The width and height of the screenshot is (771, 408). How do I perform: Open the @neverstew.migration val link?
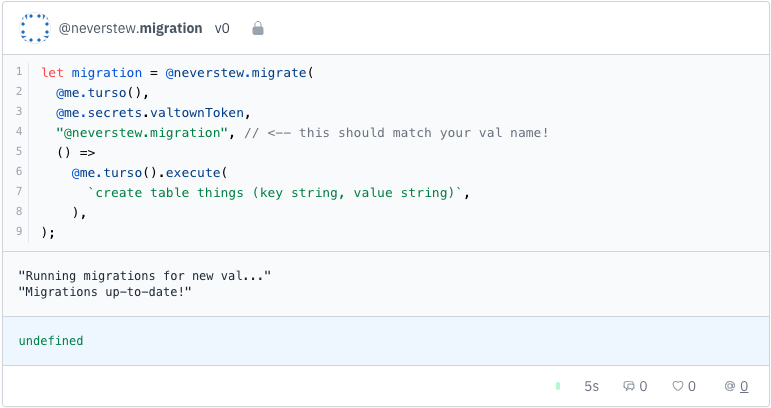(131, 29)
